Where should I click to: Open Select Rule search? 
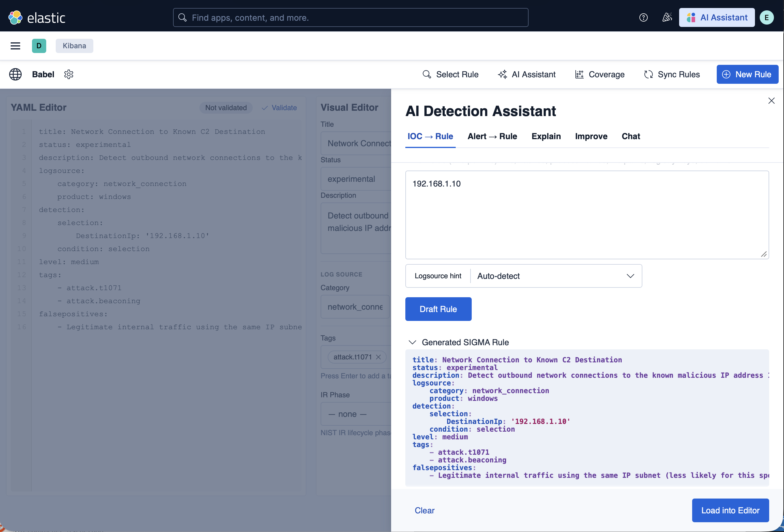(450, 74)
